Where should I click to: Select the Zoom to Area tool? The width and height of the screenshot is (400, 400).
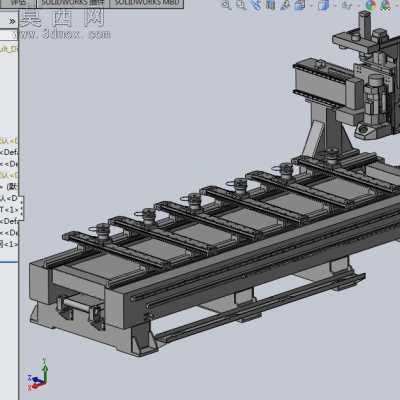point(241,5)
